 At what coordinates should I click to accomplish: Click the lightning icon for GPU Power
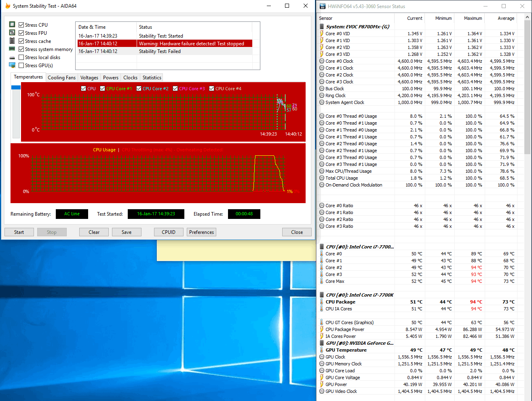(322, 384)
